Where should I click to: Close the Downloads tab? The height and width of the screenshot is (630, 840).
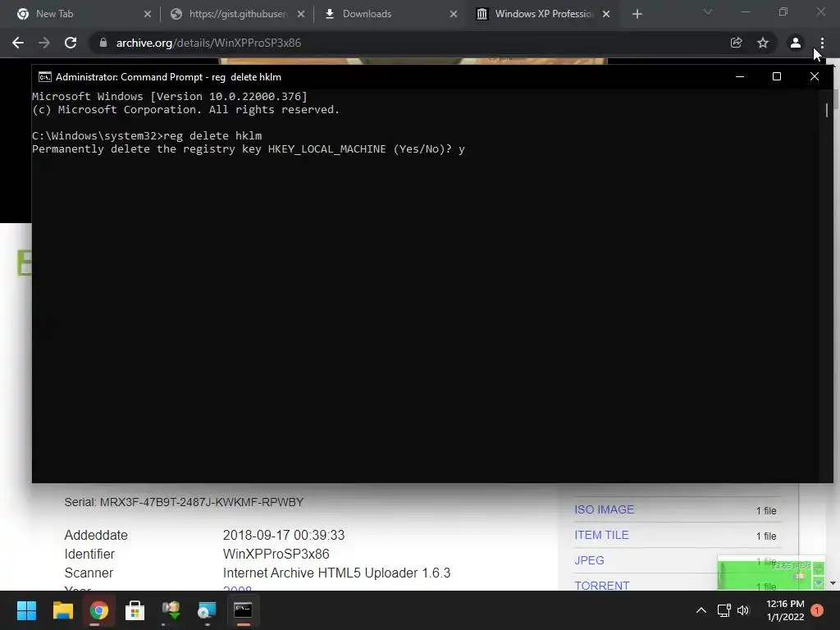pos(453,14)
